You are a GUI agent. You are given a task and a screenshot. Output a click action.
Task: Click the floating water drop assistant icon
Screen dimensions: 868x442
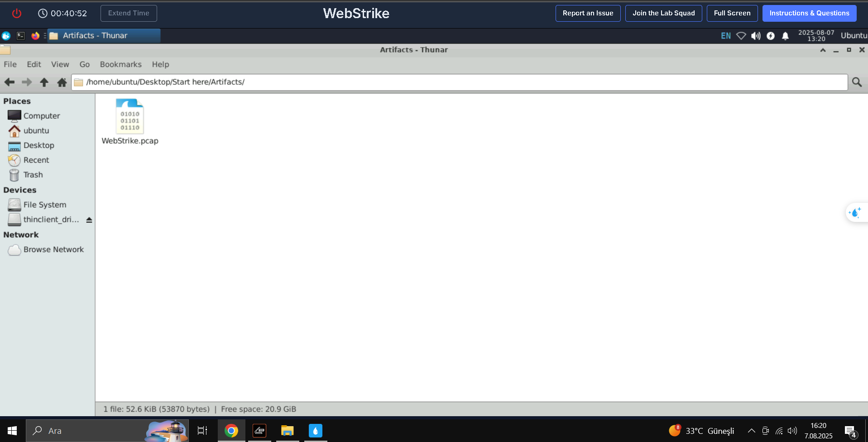tap(855, 212)
